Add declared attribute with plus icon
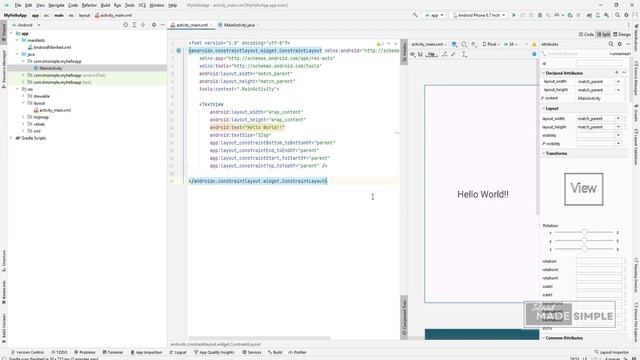640x360 pixels. (616, 73)
